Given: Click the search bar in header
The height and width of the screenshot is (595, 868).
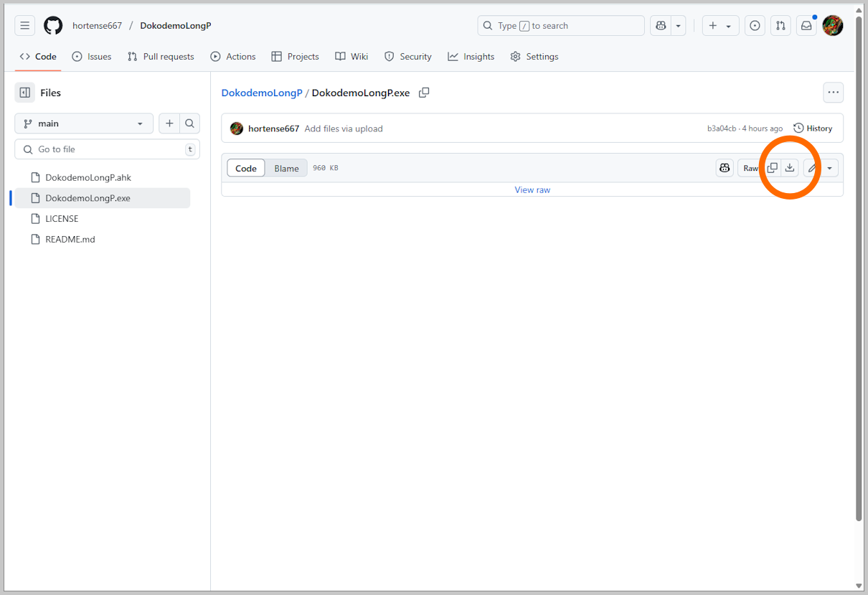Looking at the screenshot, I should coord(561,26).
